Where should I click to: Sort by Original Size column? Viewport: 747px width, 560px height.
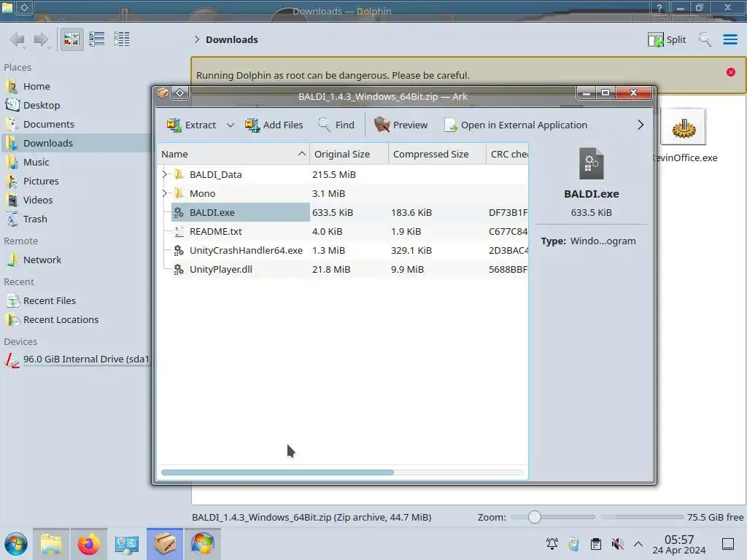click(349, 154)
